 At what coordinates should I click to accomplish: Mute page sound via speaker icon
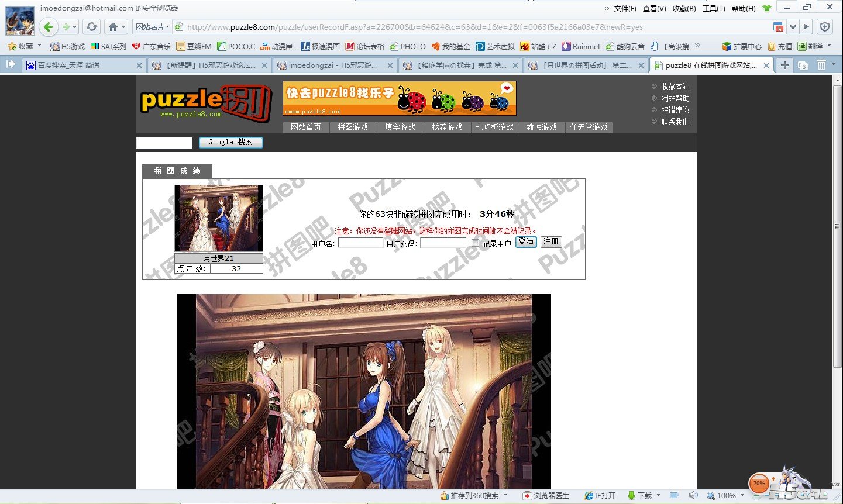coord(693,495)
